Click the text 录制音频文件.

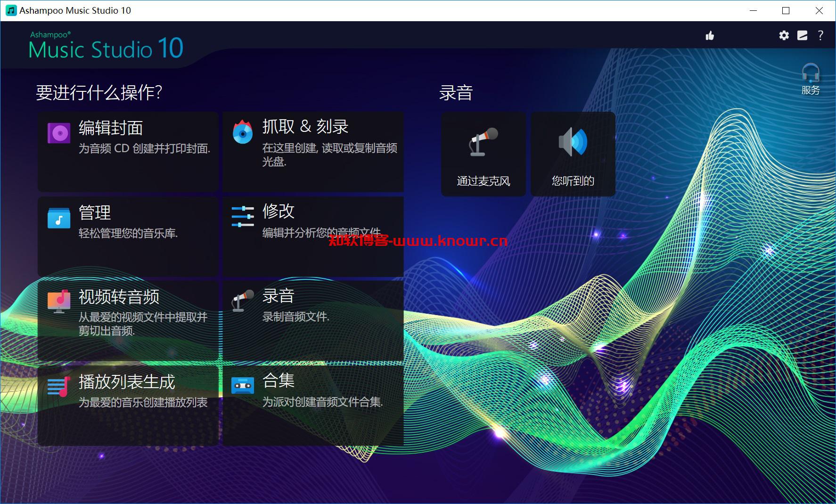coord(296,317)
